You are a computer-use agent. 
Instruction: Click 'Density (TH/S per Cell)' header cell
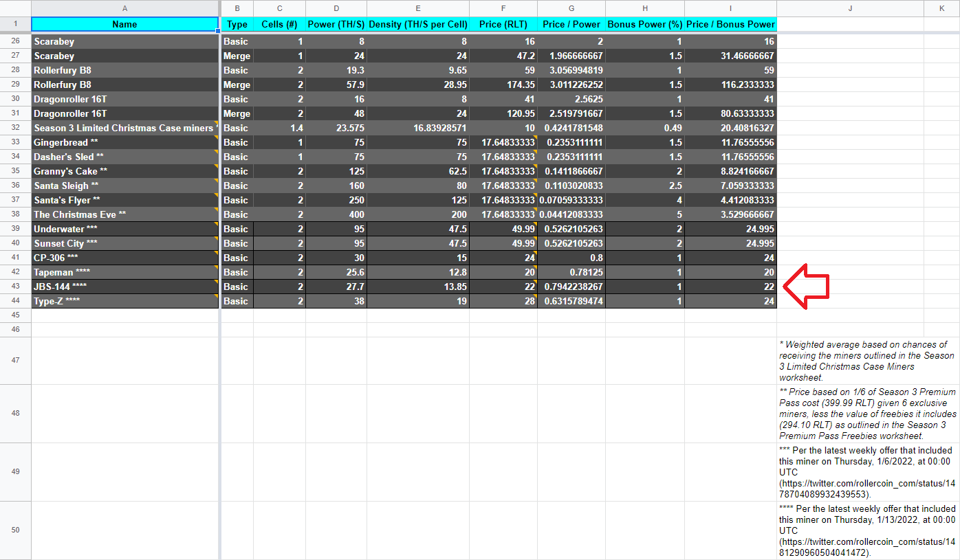click(418, 24)
